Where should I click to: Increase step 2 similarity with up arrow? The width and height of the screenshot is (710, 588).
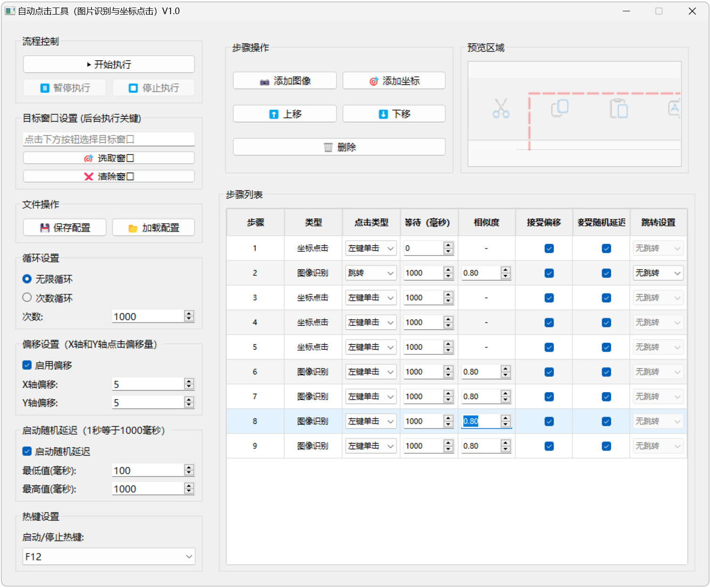(506, 270)
